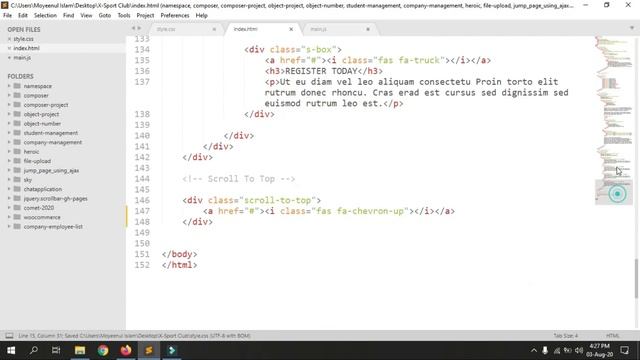Close the style.css tab
This screenshot has width=640, height=360.
[x=214, y=29]
